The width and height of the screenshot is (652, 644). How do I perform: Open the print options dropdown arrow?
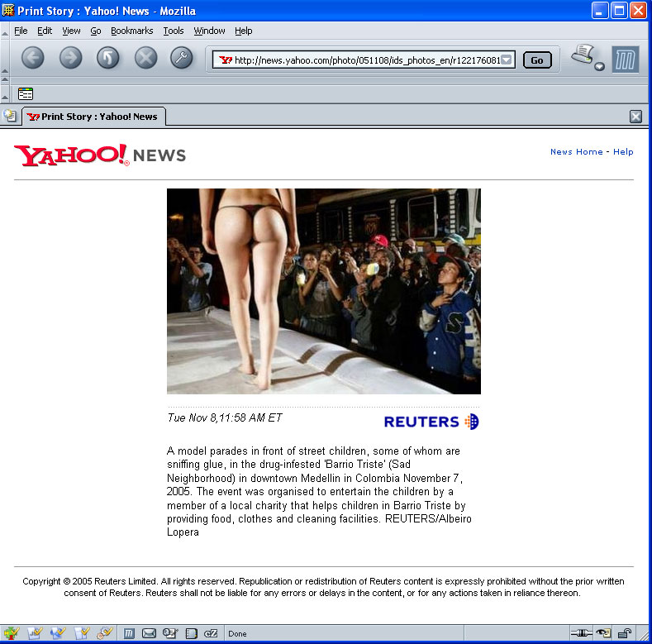pos(599,67)
